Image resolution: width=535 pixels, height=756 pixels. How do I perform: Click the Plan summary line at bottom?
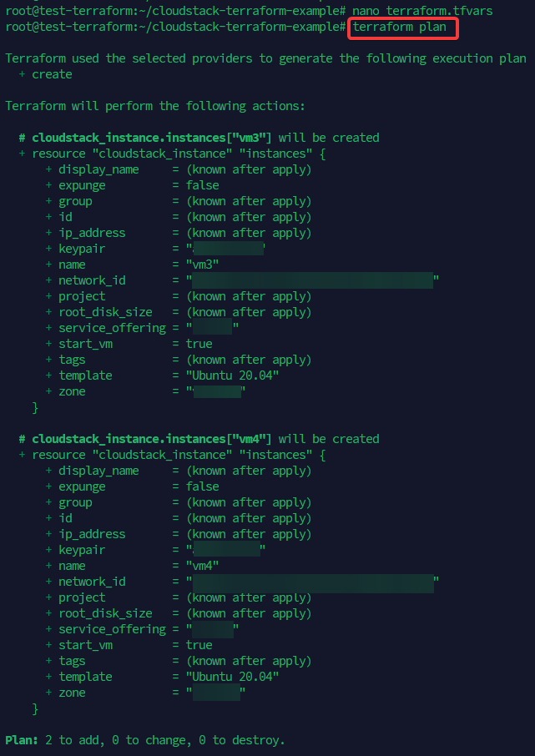[x=145, y=740]
